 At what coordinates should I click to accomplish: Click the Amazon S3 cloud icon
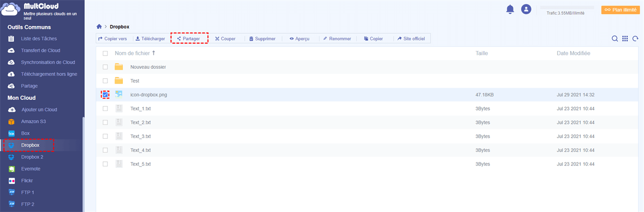click(11, 121)
